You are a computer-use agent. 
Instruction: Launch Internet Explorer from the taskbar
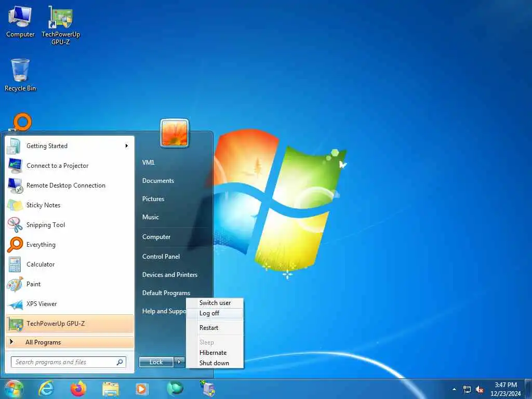(46, 389)
